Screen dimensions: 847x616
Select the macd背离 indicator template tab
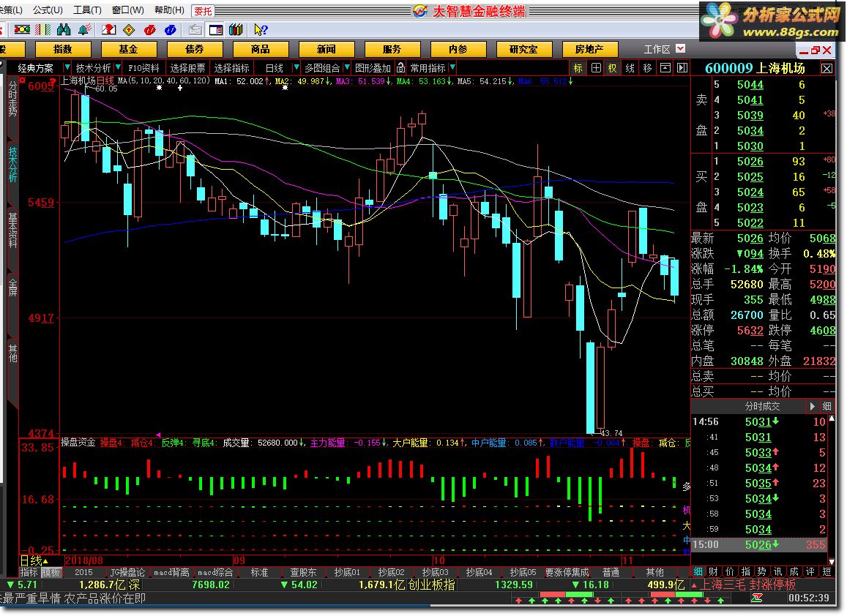click(x=171, y=571)
